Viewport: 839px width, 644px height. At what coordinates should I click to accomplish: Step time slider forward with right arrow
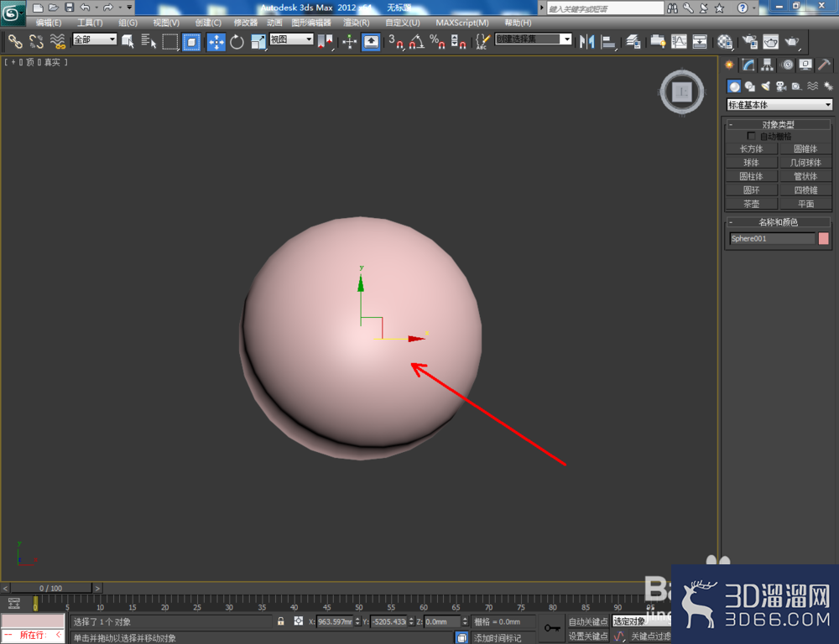tap(97, 589)
